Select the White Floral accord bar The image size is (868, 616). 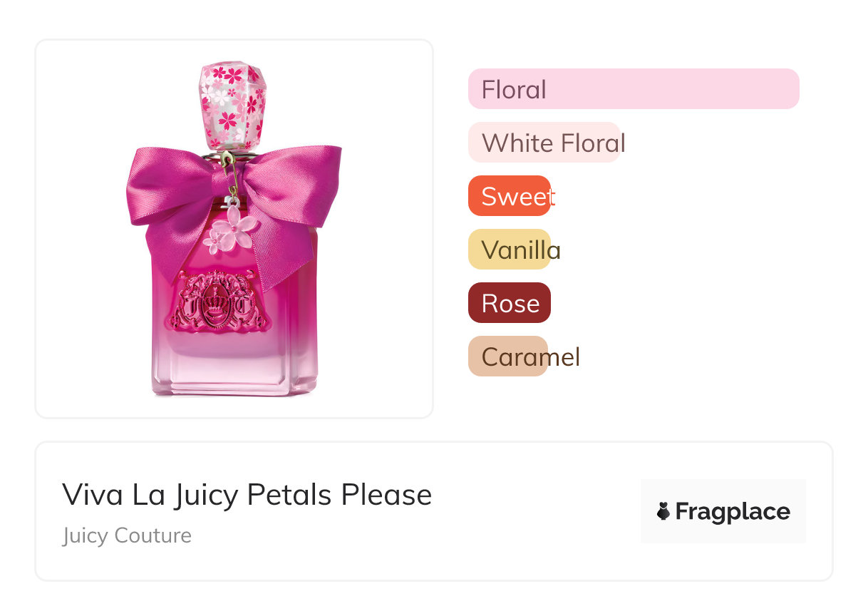click(544, 143)
